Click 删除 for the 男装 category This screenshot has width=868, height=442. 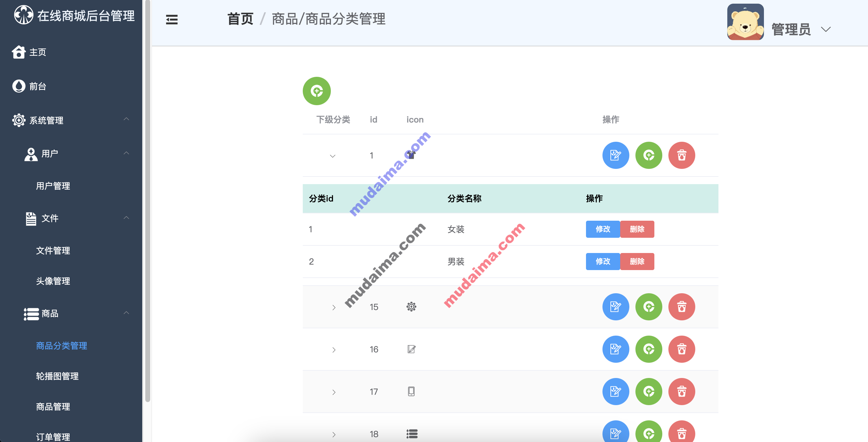tap(637, 261)
